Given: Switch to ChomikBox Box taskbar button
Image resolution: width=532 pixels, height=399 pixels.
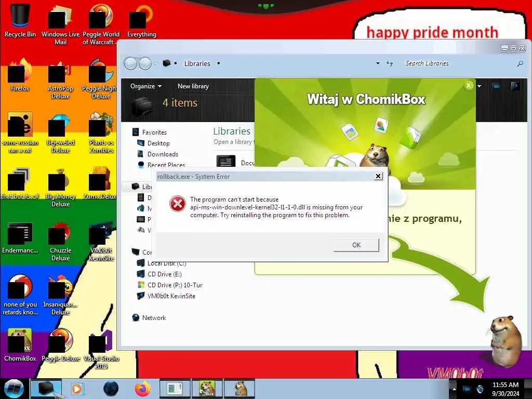Looking at the screenshot, I should [x=207, y=389].
